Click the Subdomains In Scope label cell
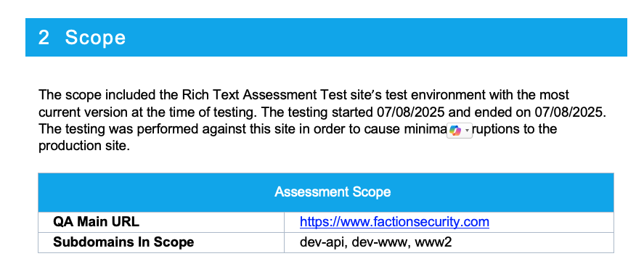This screenshot has width=644, height=272. (x=161, y=242)
